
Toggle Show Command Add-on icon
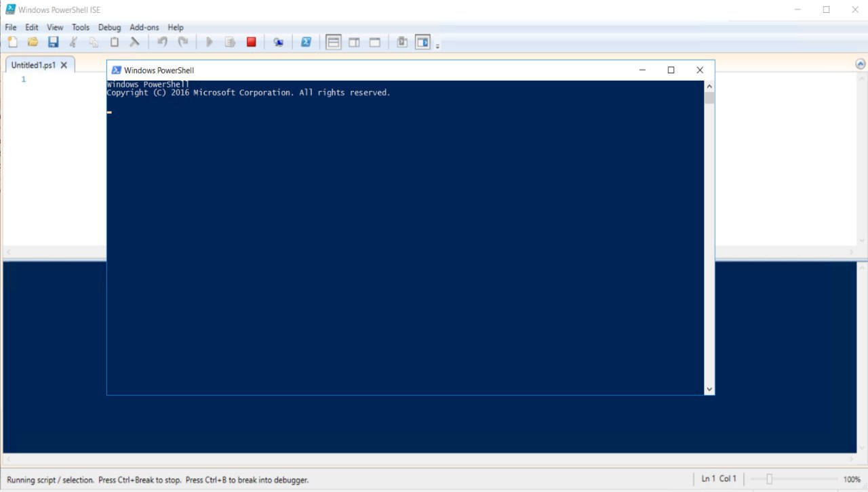click(x=422, y=42)
